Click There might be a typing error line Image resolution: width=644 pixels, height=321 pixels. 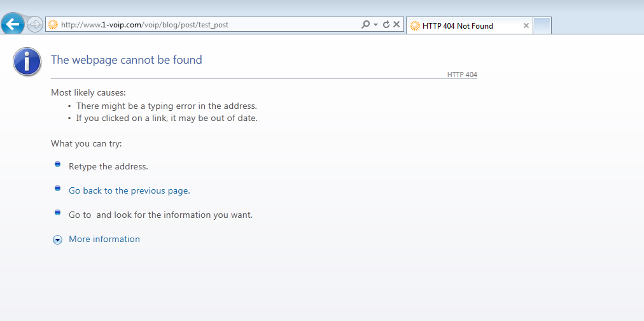coord(167,106)
